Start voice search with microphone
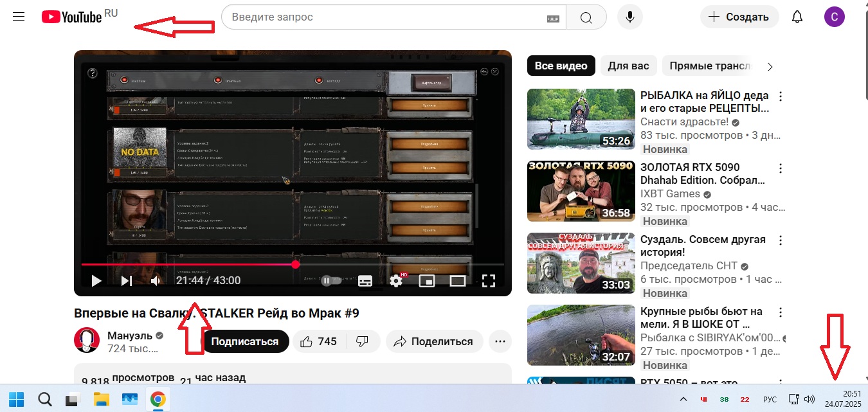This screenshot has height=412, width=868. pyautogui.click(x=630, y=17)
